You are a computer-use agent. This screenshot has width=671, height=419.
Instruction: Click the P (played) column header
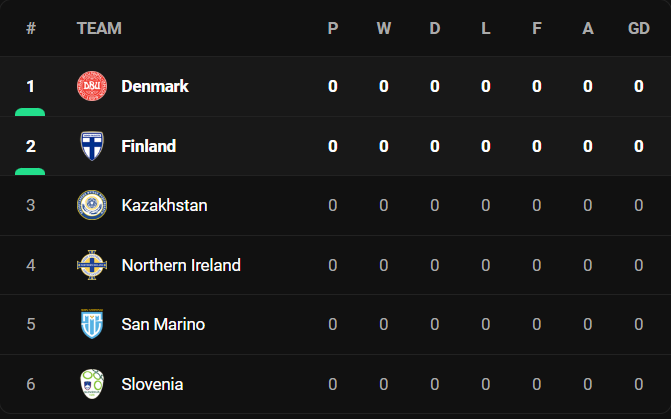(333, 28)
